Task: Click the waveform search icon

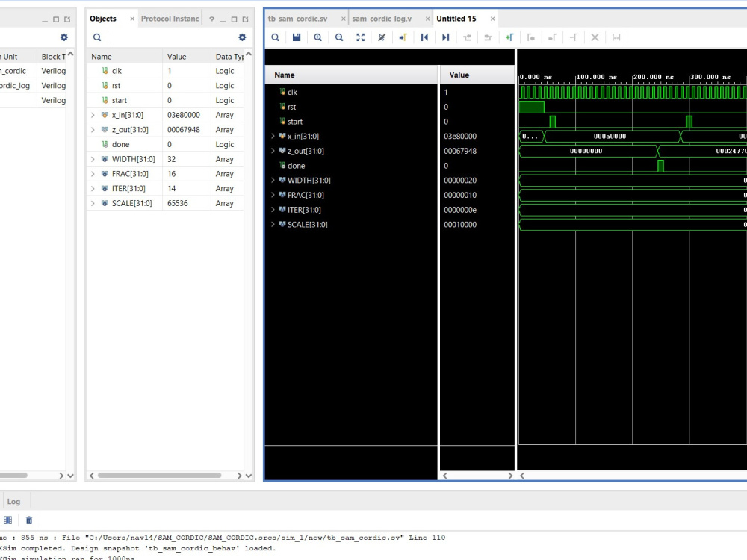Action: point(276,37)
